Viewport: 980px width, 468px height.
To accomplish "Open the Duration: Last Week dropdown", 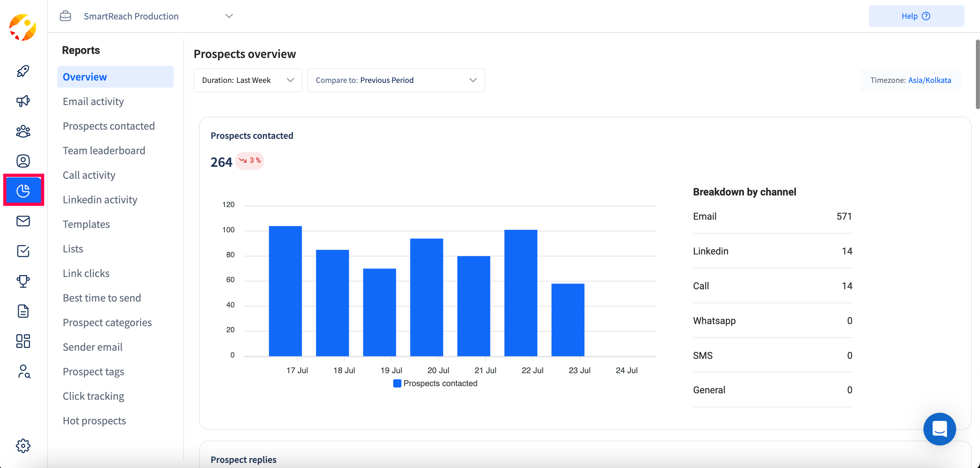I will (248, 80).
